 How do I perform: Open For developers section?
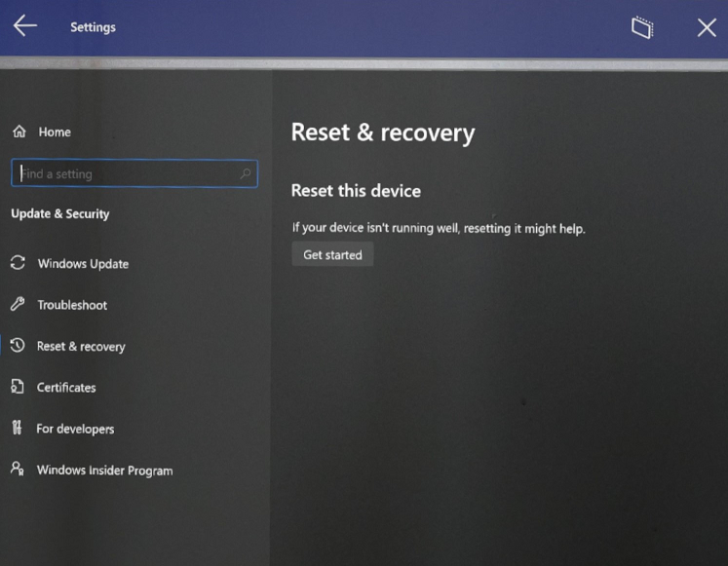(x=75, y=430)
